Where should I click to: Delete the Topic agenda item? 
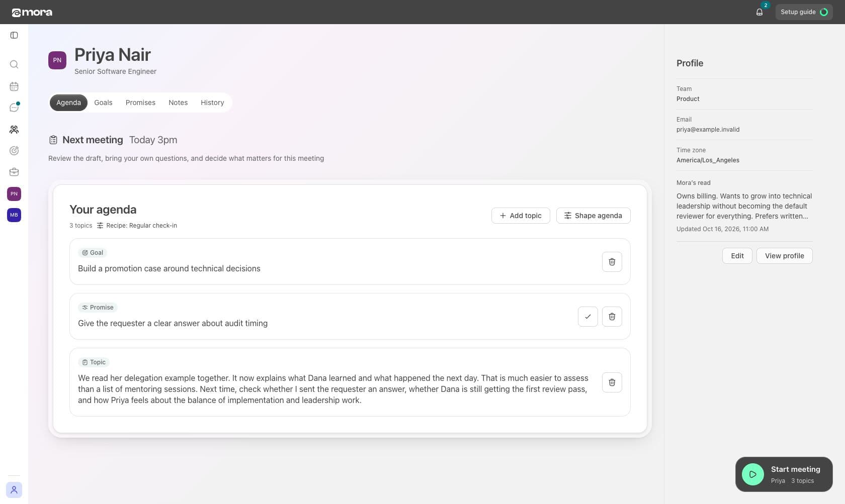(x=612, y=382)
